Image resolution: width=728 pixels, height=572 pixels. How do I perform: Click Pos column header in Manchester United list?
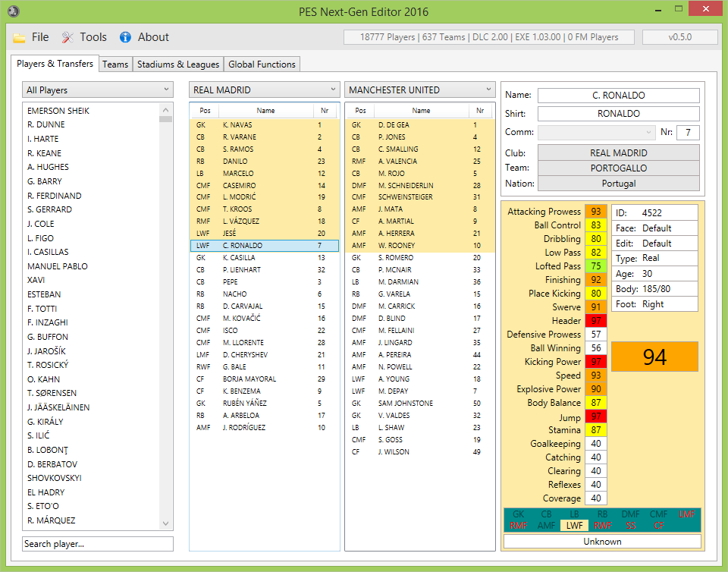click(x=360, y=111)
